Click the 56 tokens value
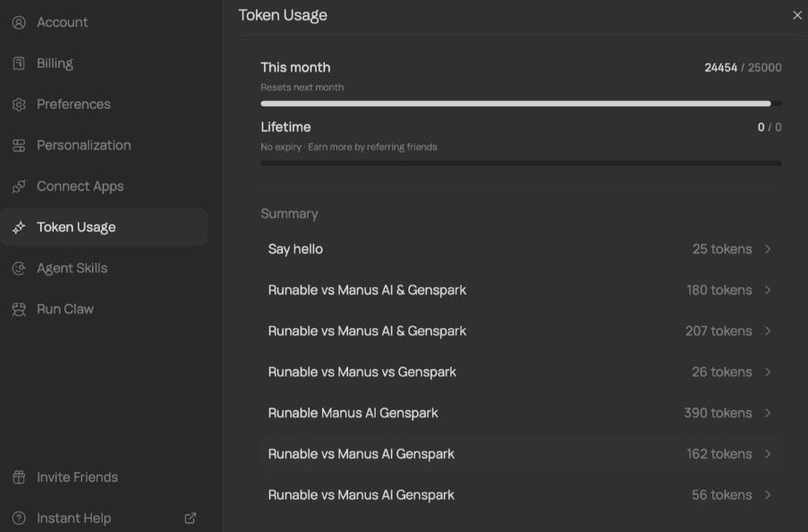The image size is (808, 532). [721, 495]
